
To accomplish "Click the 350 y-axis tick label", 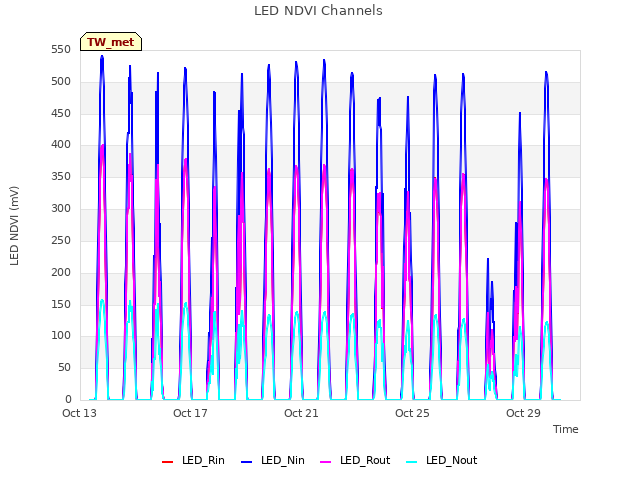I will [61, 177].
